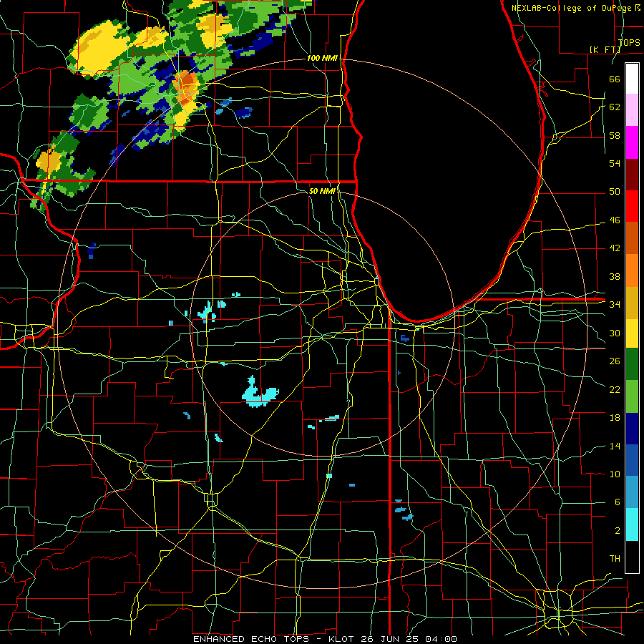
Task: Click the dark orange legend swatch
Action: 632,238
